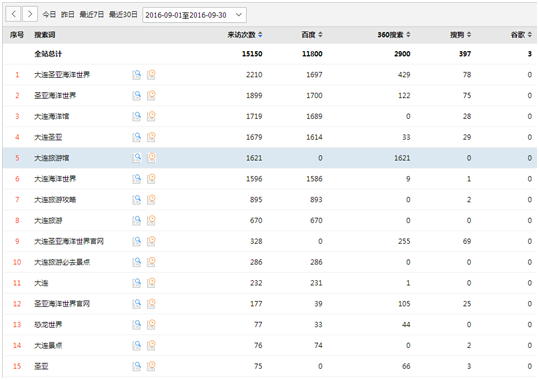
Task: Open the date range dropdown 2016-09-01至2016-09-30
Action: click(194, 15)
